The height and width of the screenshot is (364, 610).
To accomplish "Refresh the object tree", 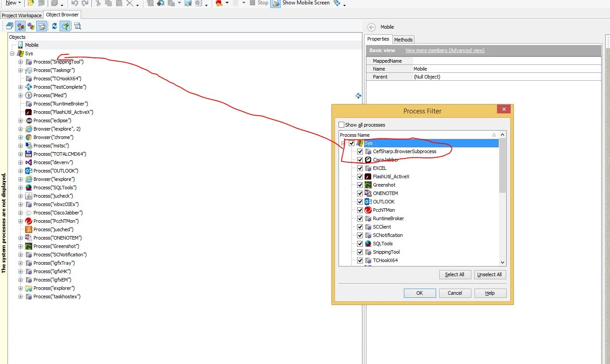I will pos(54,26).
